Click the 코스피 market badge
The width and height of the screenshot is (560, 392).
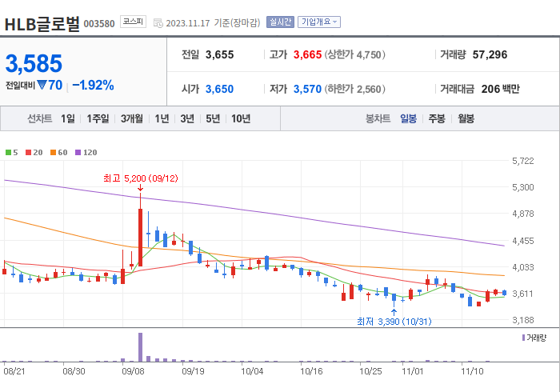tap(133, 22)
